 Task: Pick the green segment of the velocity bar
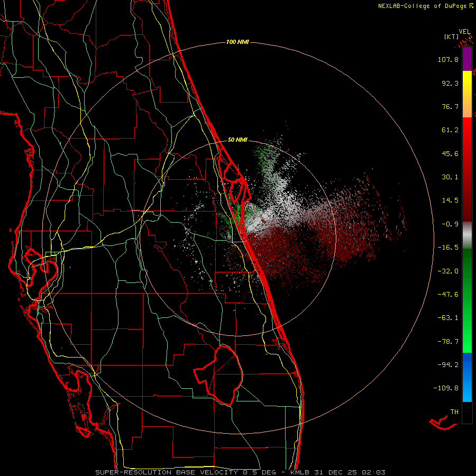tap(467, 300)
